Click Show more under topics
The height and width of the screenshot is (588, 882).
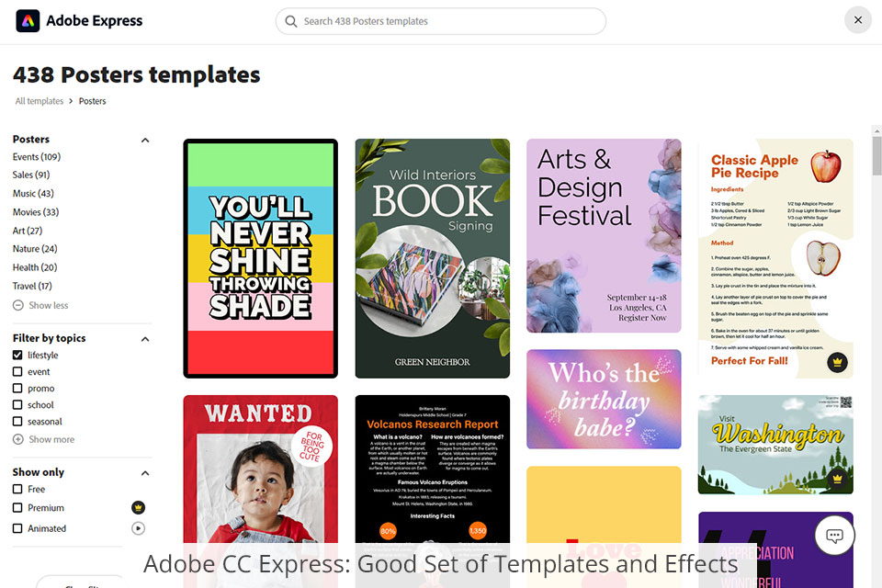coord(51,439)
